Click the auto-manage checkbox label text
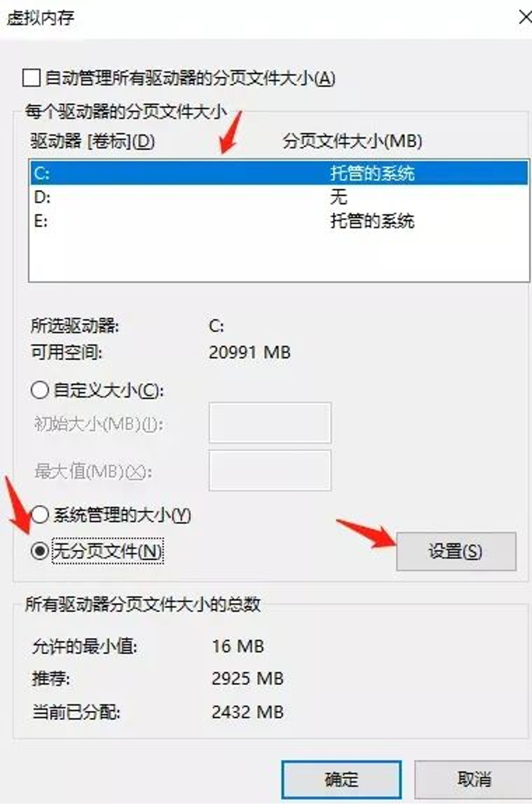The image size is (532, 805). click(x=190, y=78)
